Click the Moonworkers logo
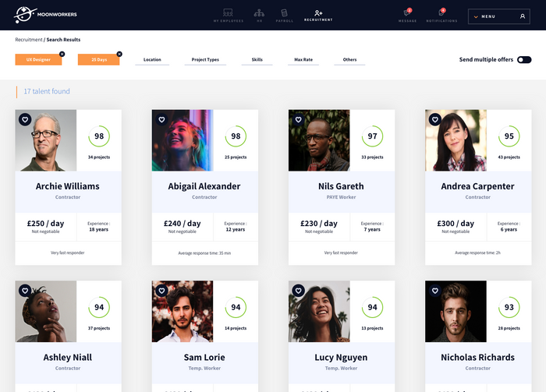The width and height of the screenshot is (546, 392). coord(45,15)
